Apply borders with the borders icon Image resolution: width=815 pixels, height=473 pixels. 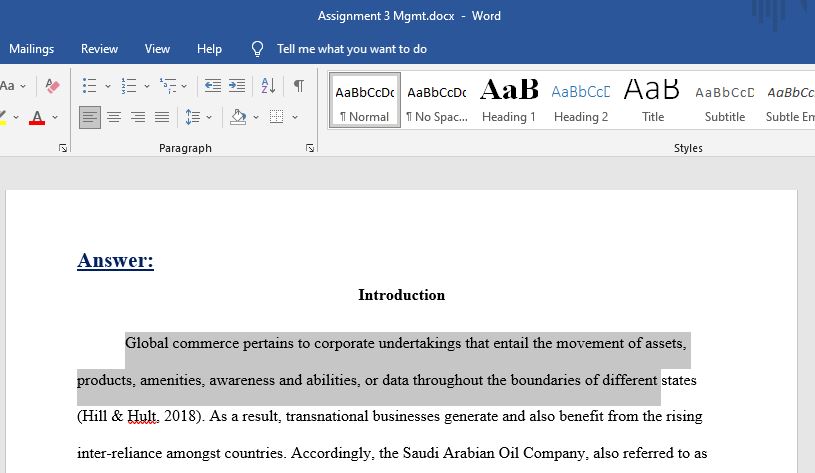pyautogui.click(x=277, y=117)
